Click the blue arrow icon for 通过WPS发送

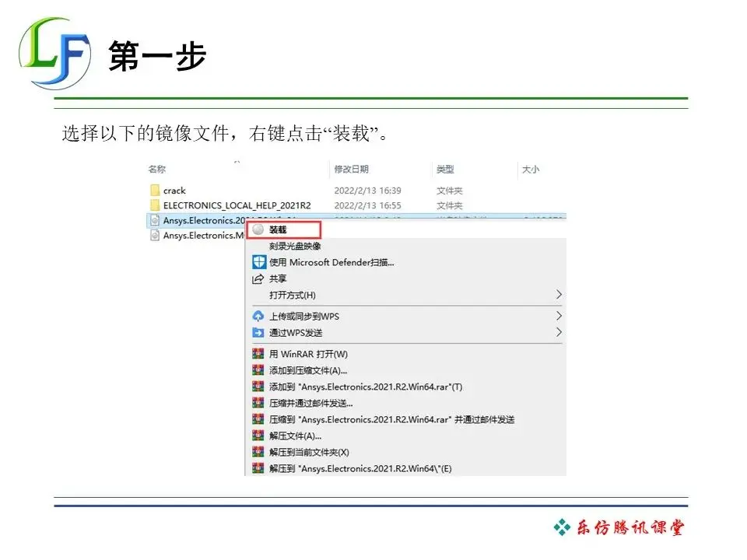[x=258, y=332]
